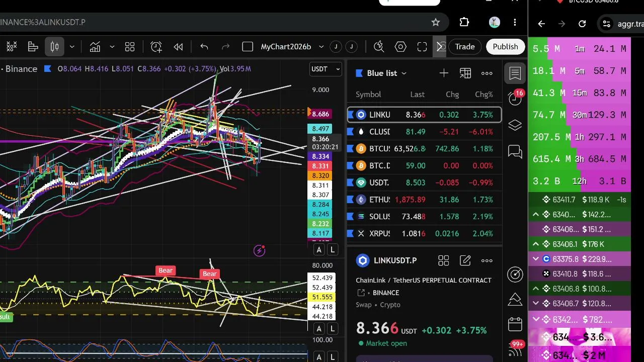Create an alert with the clock-plus icon
The width and height of the screenshot is (644, 362).
click(156, 47)
